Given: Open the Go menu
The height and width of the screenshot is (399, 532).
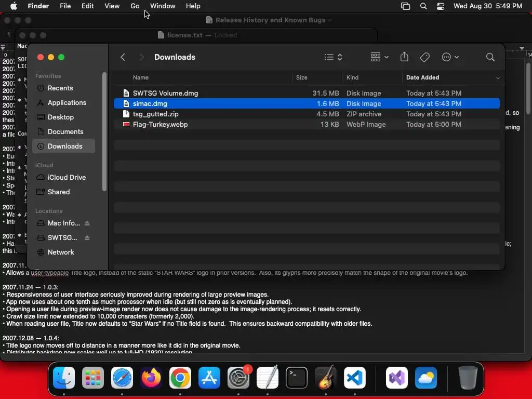Looking at the screenshot, I should [x=135, y=6].
